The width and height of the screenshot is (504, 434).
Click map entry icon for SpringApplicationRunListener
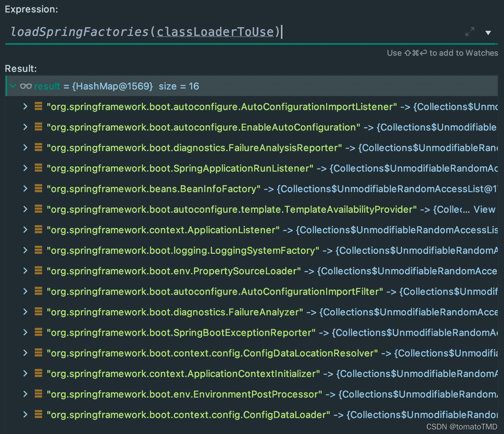pos(38,168)
